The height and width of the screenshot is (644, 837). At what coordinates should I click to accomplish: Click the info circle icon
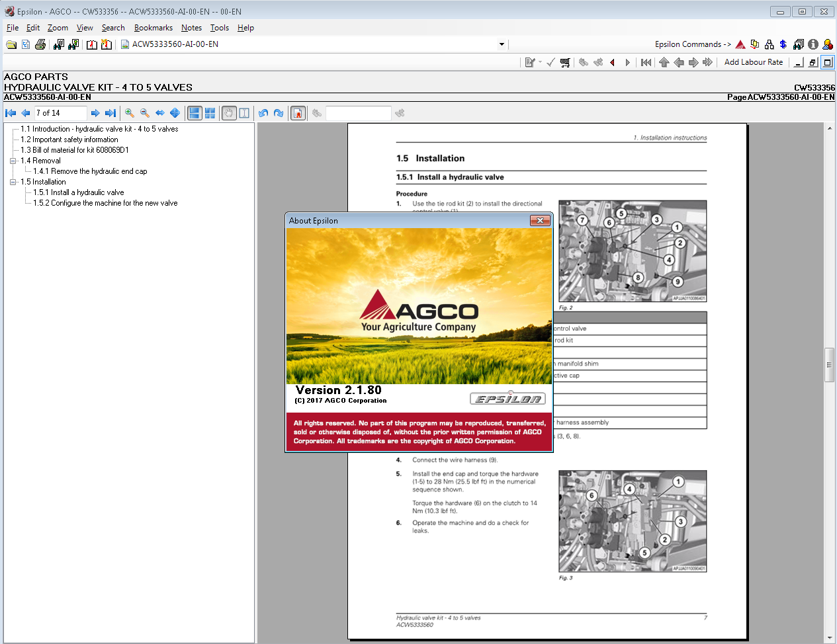813,44
